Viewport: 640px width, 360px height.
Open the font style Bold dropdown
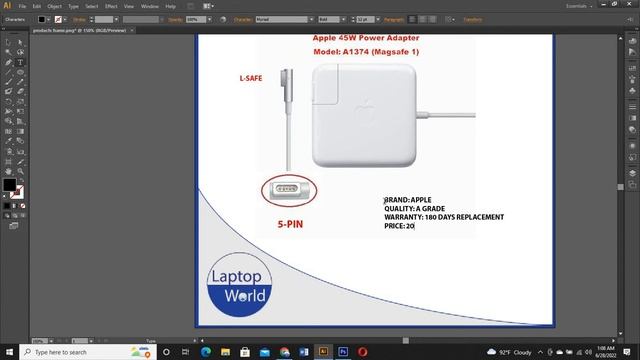[343, 19]
